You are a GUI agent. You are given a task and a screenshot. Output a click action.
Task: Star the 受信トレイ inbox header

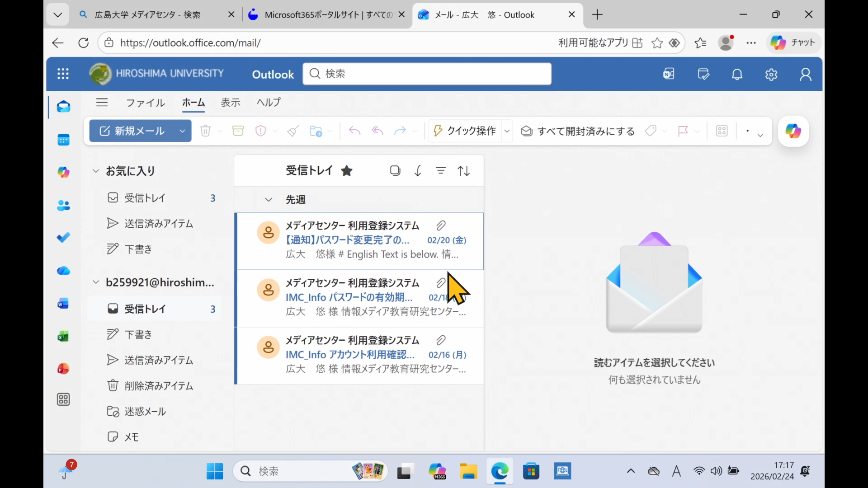tap(347, 171)
